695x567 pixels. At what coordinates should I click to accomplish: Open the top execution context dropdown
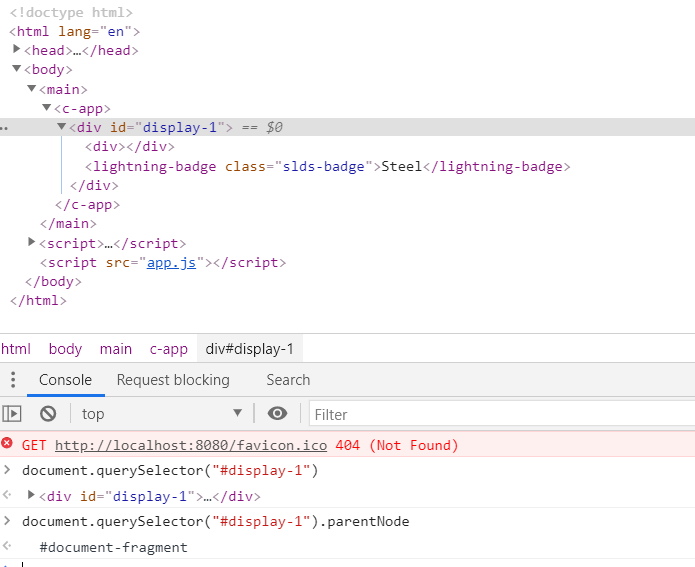point(162,414)
